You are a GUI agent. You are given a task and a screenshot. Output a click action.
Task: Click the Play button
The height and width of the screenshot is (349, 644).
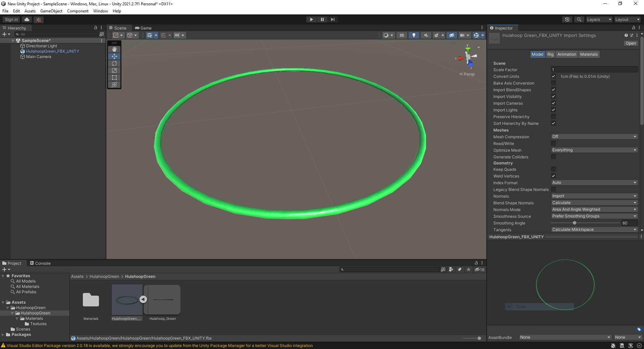pyautogui.click(x=311, y=19)
